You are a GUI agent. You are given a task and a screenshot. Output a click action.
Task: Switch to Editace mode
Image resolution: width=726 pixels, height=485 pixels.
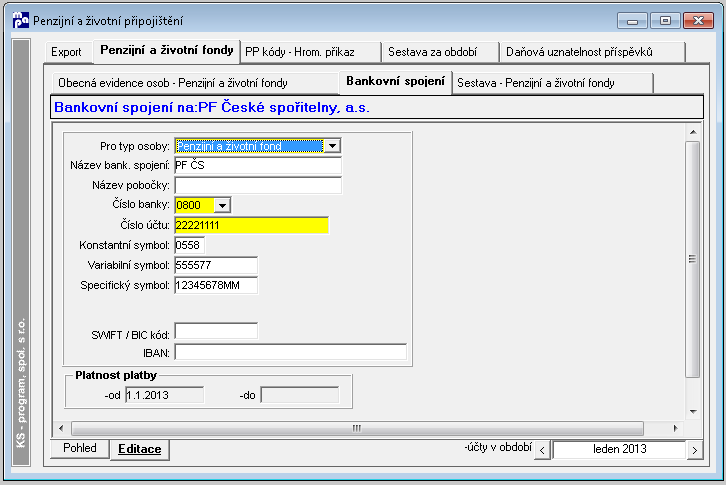139,449
